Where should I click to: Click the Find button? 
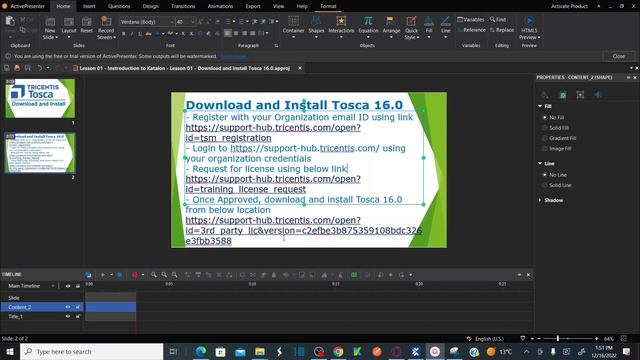(x=498, y=20)
